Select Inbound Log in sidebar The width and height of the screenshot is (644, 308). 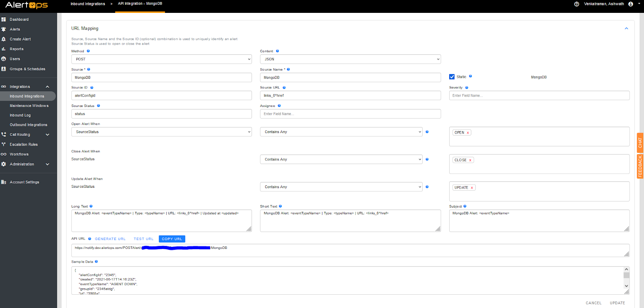tap(20, 115)
